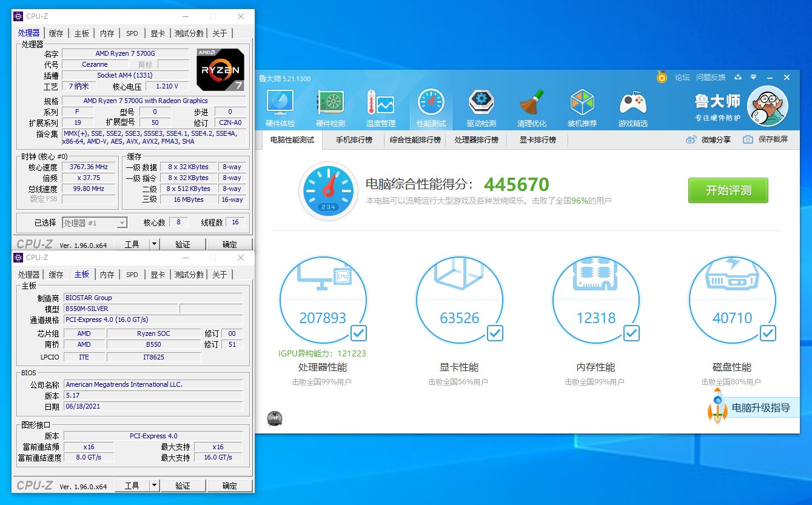Open the 处理器 #1 selection dropdown
Screen dimensions: 812x505
95,223
